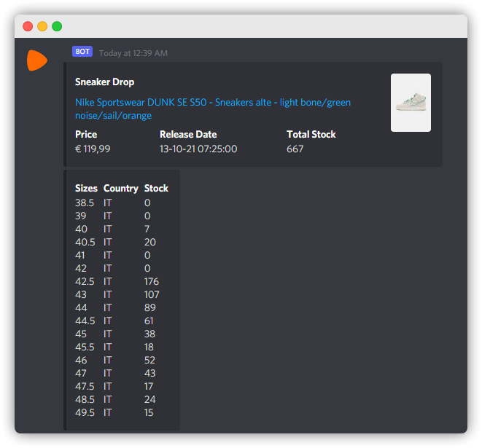This screenshot has height=448, width=482.
Task: Click stock value 20 for size 40.5
Action: click(x=150, y=242)
